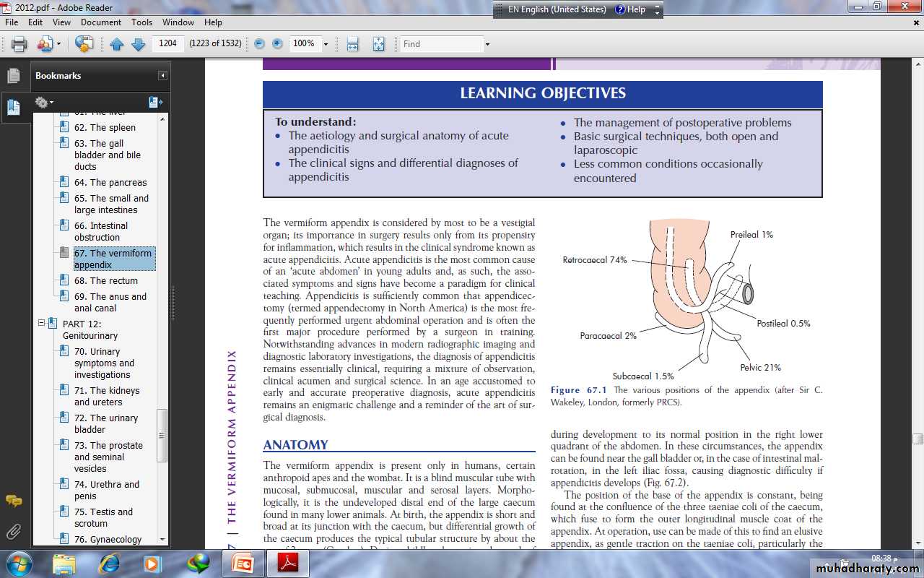
Task: Open the Comments panel speech bubble icon
Action: pos(13,501)
